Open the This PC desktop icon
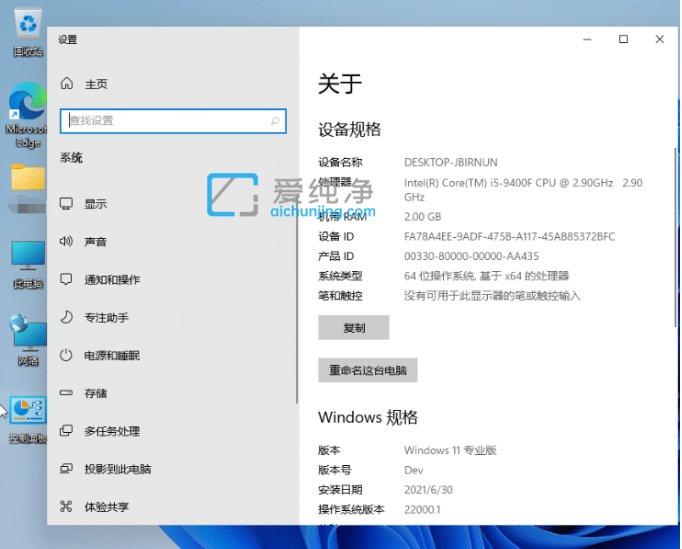This screenshot has width=682, height=549. pos(28,264)
